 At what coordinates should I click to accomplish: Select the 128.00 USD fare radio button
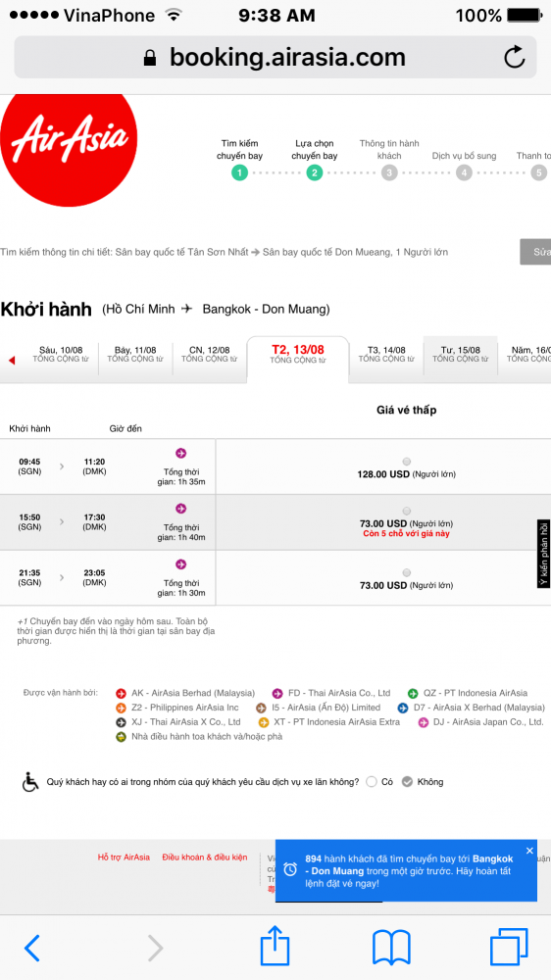[407, 462]
